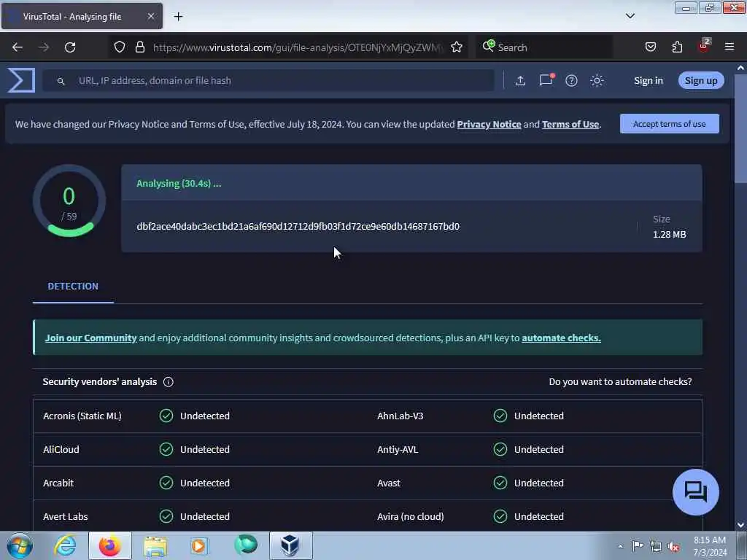747x560 pixels.
Task: Open the chat bubble floating button
Action: pos(695,492)
